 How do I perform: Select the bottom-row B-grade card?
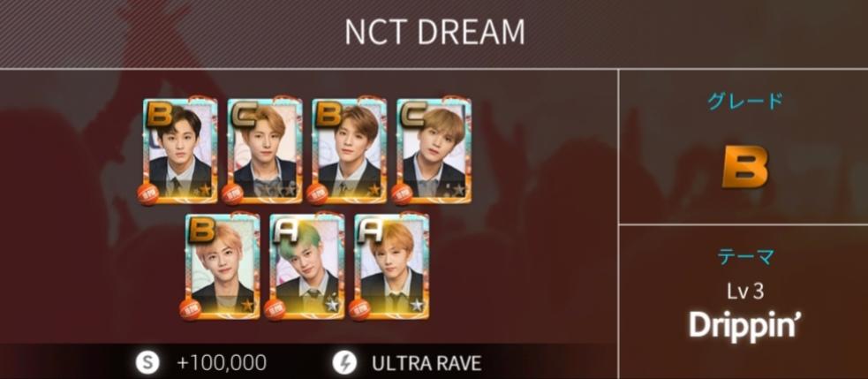click(223, 267)
